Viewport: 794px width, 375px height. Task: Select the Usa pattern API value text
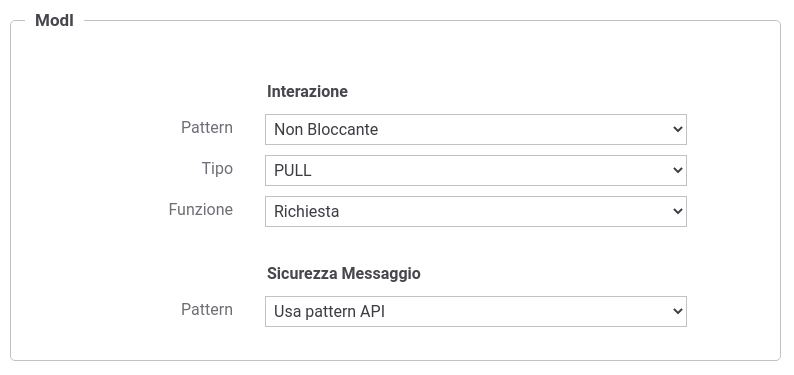click(330, 312)
